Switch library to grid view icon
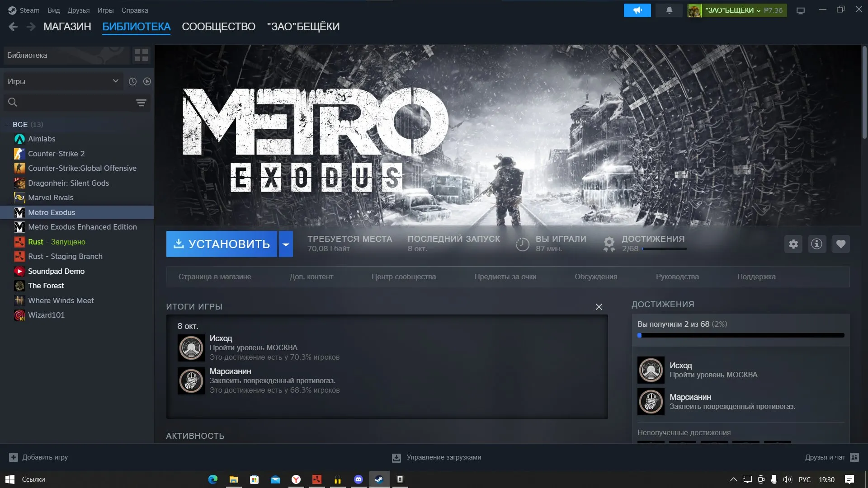The image size is (868, 488). [142, 55]
